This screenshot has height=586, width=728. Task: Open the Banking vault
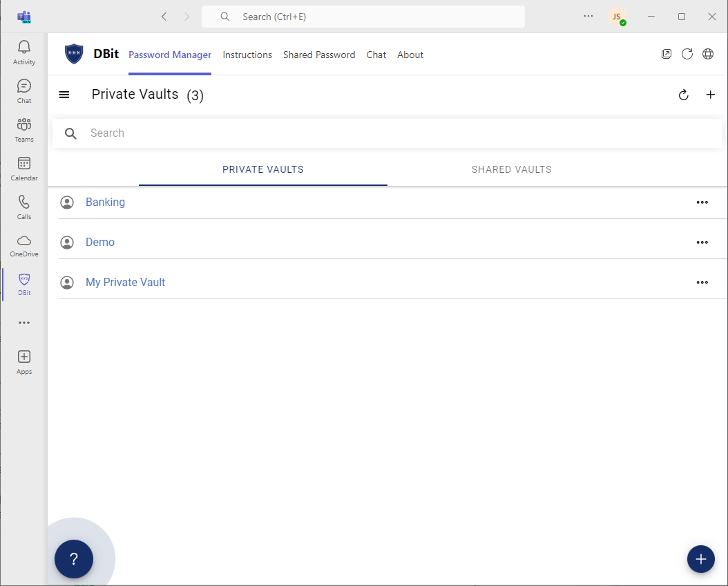point(106,202)
